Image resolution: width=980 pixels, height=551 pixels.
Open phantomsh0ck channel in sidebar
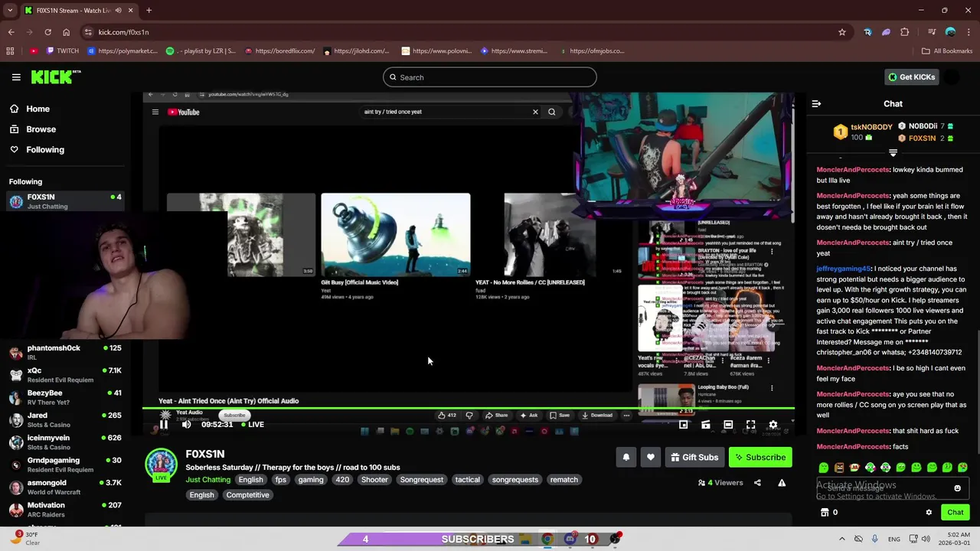point(64,352)
